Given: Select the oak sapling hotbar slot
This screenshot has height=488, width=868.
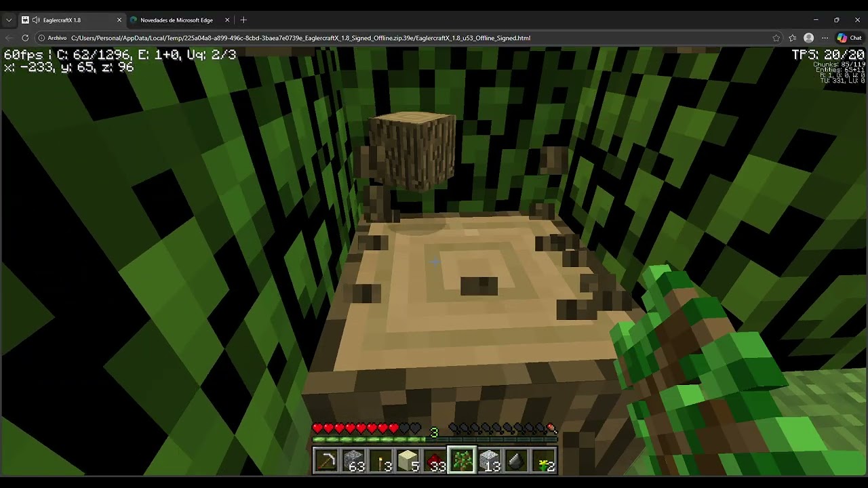Looking at the screenshot, I should [462, 460].
